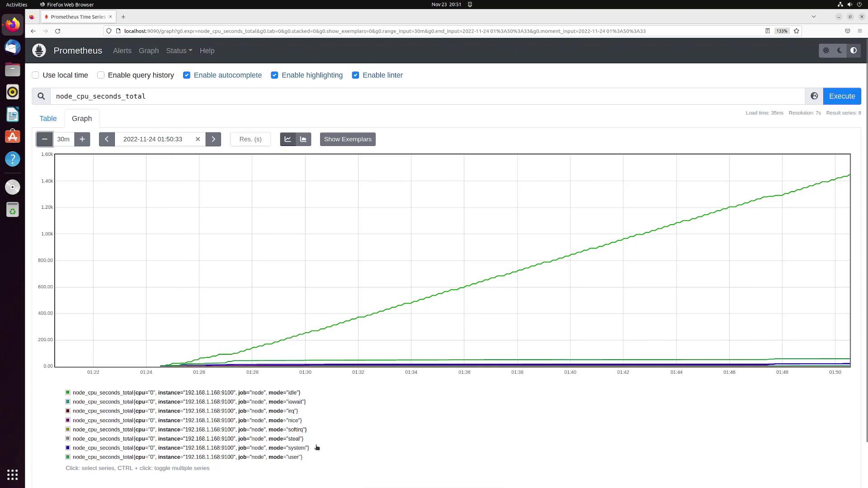Increase time range with plus button

pos(82,139)
